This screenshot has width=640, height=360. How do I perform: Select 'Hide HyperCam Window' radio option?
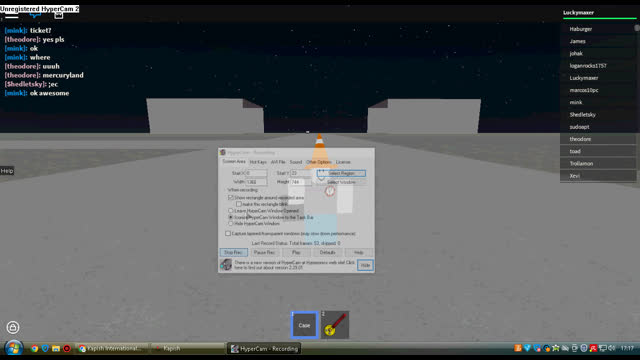pyautogui.click(x=231, y=224)
